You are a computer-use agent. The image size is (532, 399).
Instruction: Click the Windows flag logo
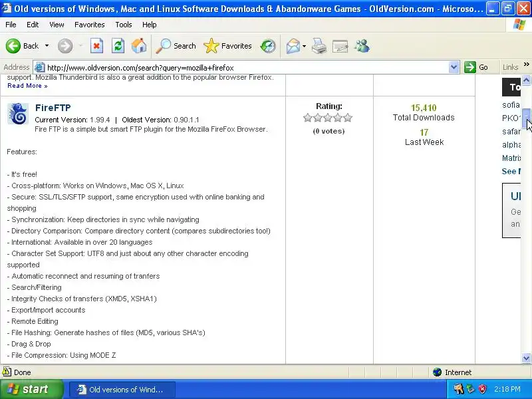pos(519,25)
